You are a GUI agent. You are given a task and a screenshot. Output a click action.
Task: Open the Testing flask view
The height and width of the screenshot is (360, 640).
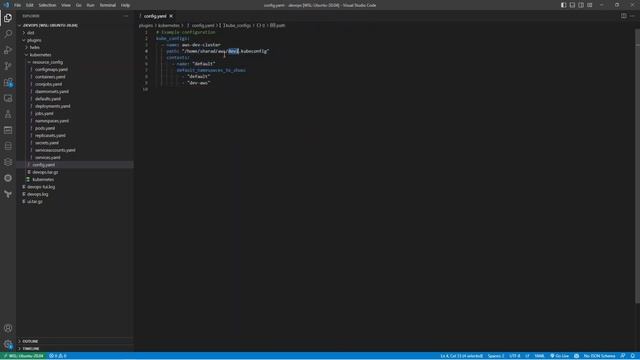8,114
